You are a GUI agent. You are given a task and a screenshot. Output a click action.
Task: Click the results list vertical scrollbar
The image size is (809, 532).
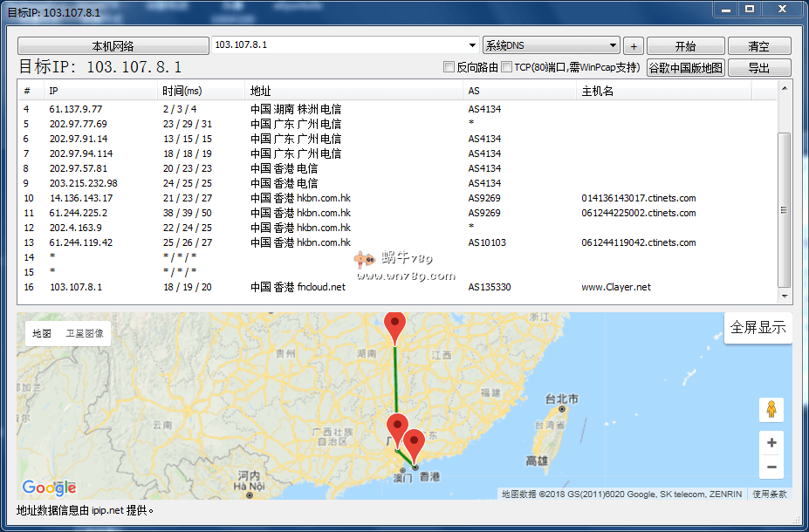[x=785, y=209]
